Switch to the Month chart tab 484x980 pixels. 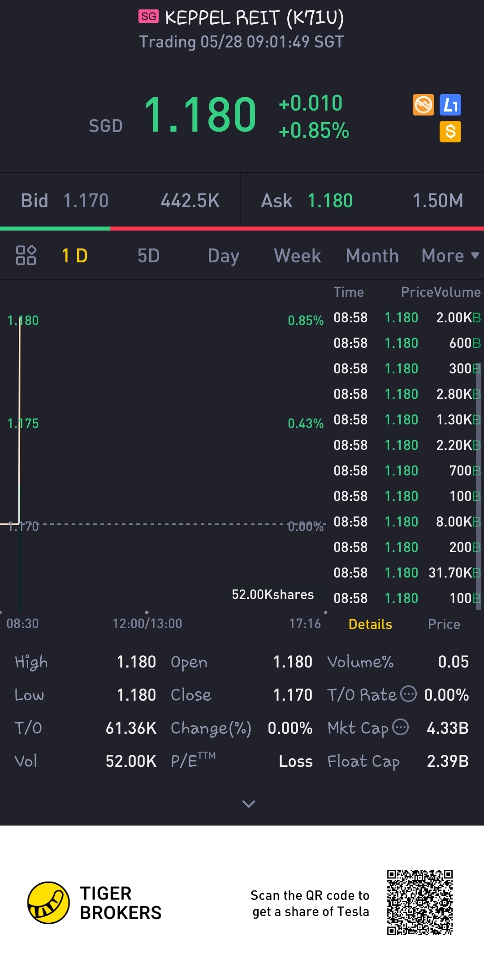click(372, 256)
